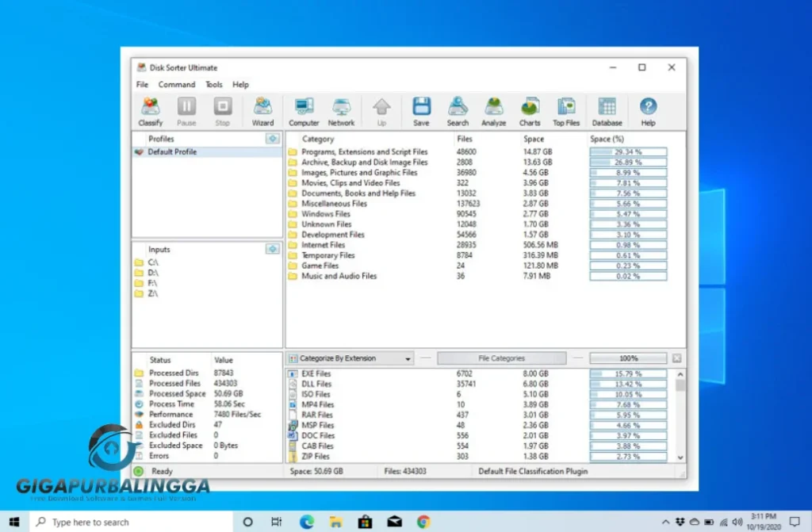Open the Database feature
Image resolution: width=812 pixels, height=532 pixels.
coord(607,111)
